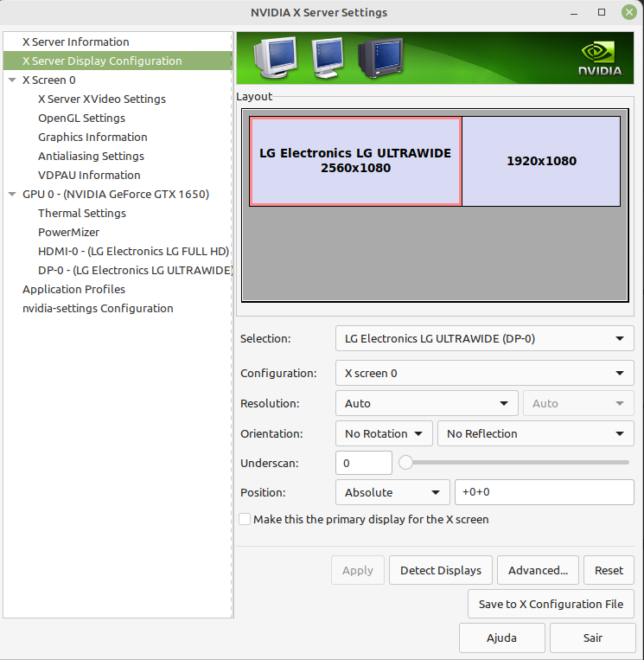This screenshot has height=660, width=644.
Task: Open the No Rotation dropdown
Action: pyautogui.click(x=384, y=433)
